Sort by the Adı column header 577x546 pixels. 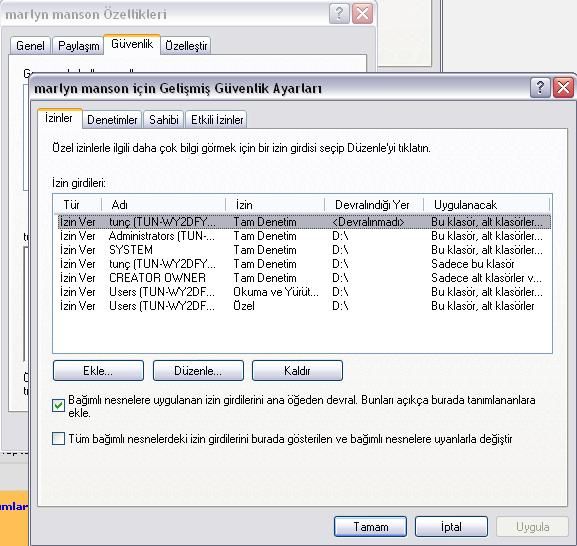[163, 205]
